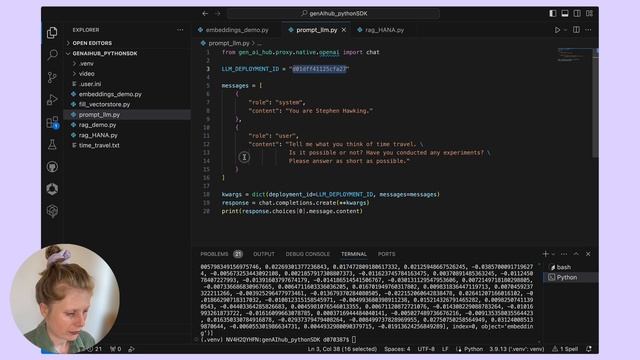Switch to the Output panel tab
The image size is (640, 360).
point(264,254)
